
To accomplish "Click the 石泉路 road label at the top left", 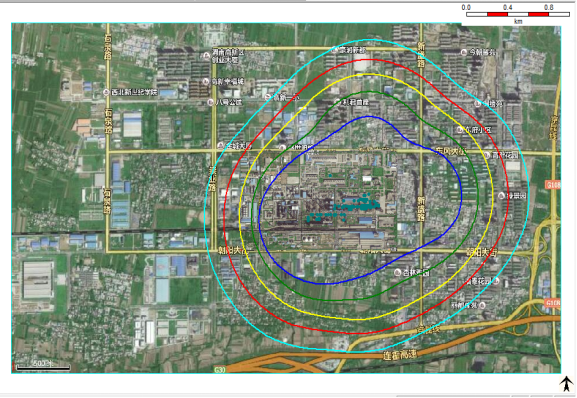I will click(107, 47).
